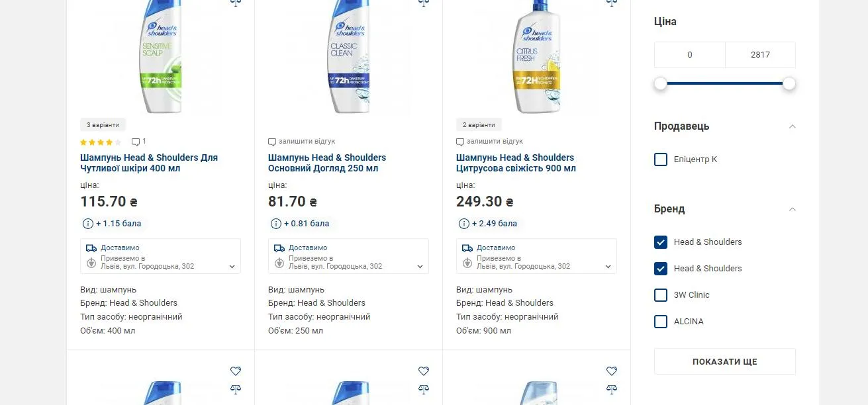
Task: Click info icon beside +0.81 бала
Action: pos(276,224)
